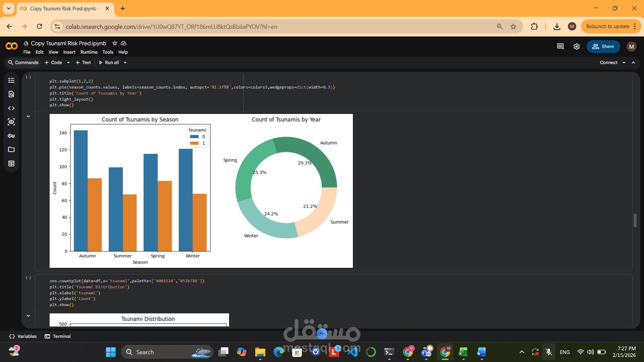Screen dimensions: 644x362
Task: Collapse the header with chevron toggle
Action: point(633,63)
